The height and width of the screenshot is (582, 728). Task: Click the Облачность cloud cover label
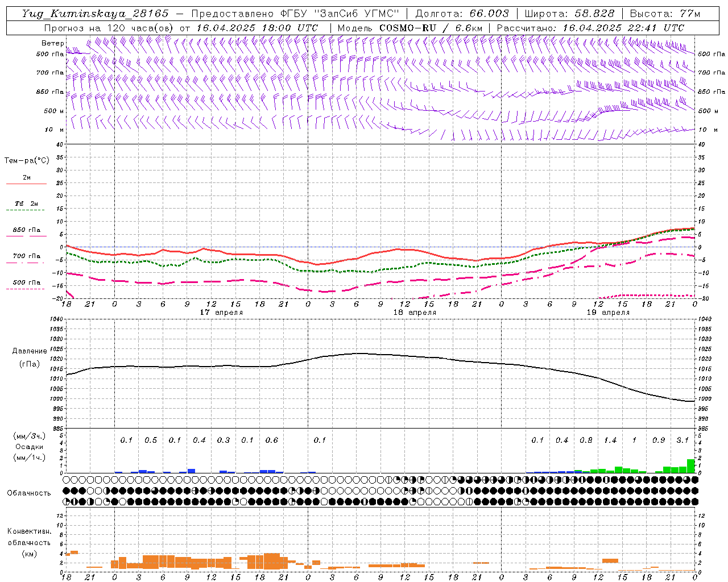pos(29,493)
